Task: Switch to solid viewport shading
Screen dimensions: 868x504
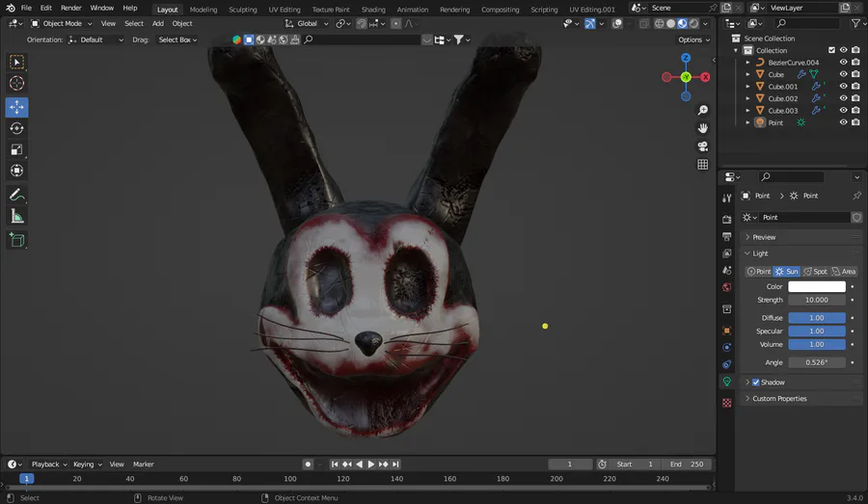Action: coord(671,24)
